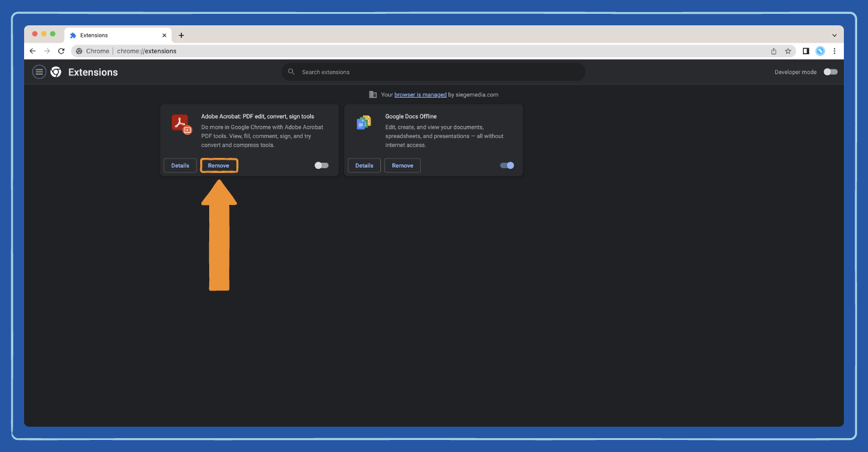Switch to the Extensions browser tab
868x452 pixels.
[x=108, y=35]
